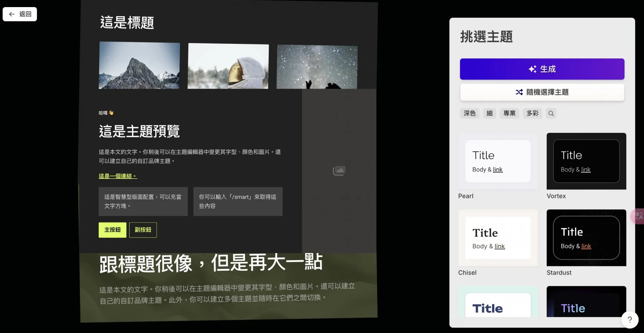
Task: Click the mountain photo thumbnail
Action: click(x=139, y=65)
